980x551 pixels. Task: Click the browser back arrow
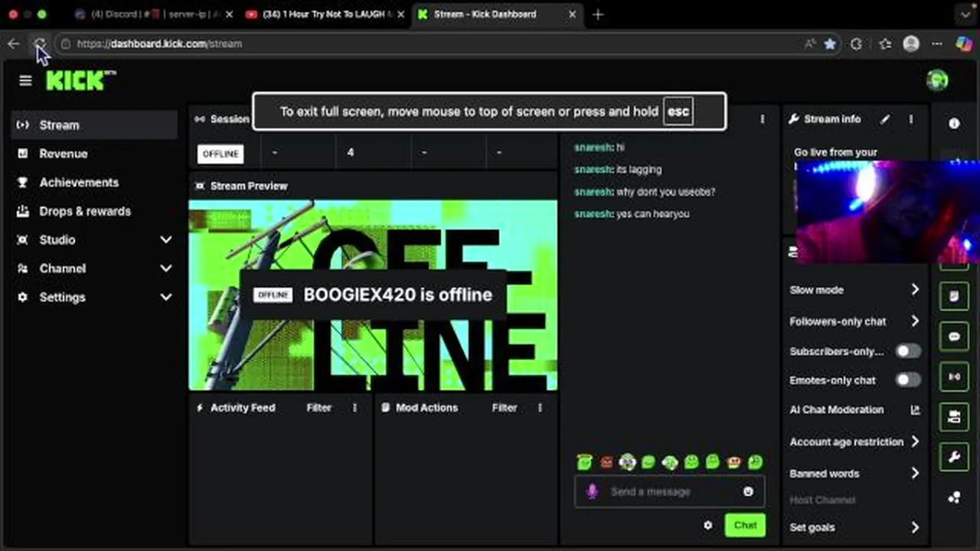pos(13,44)
